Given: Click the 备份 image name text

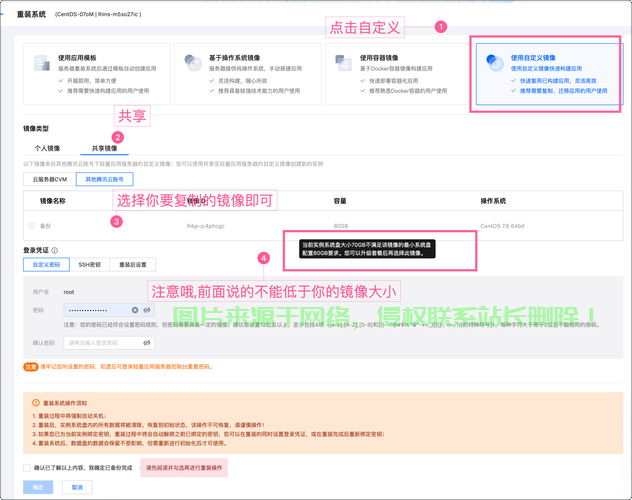Looking at the screenshot, I should (46, 226).
